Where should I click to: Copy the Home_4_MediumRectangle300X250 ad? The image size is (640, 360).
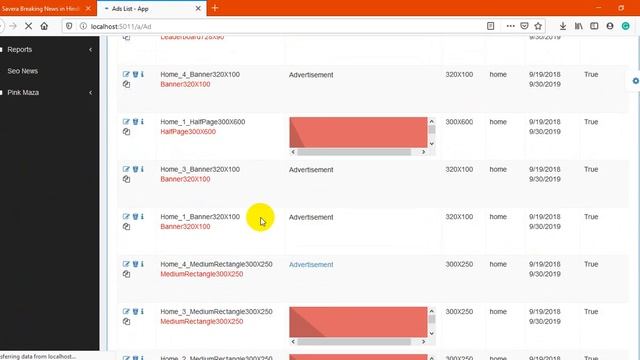pyautogui.click(x=127, y=274)
